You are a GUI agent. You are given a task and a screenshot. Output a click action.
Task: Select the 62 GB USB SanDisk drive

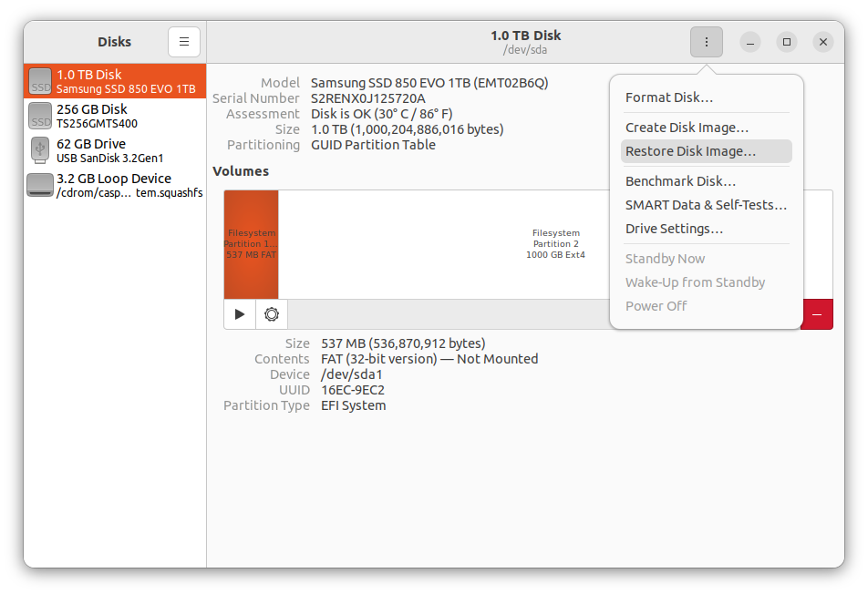point(114,149)
